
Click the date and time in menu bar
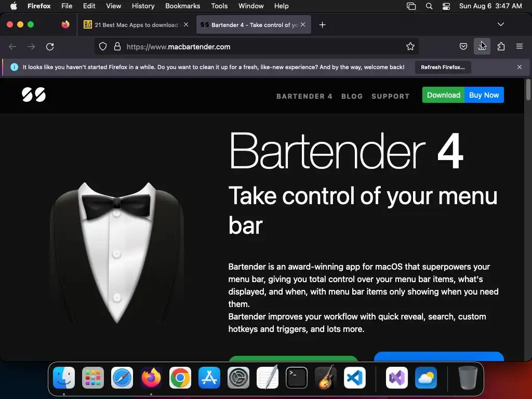[490, 6]
